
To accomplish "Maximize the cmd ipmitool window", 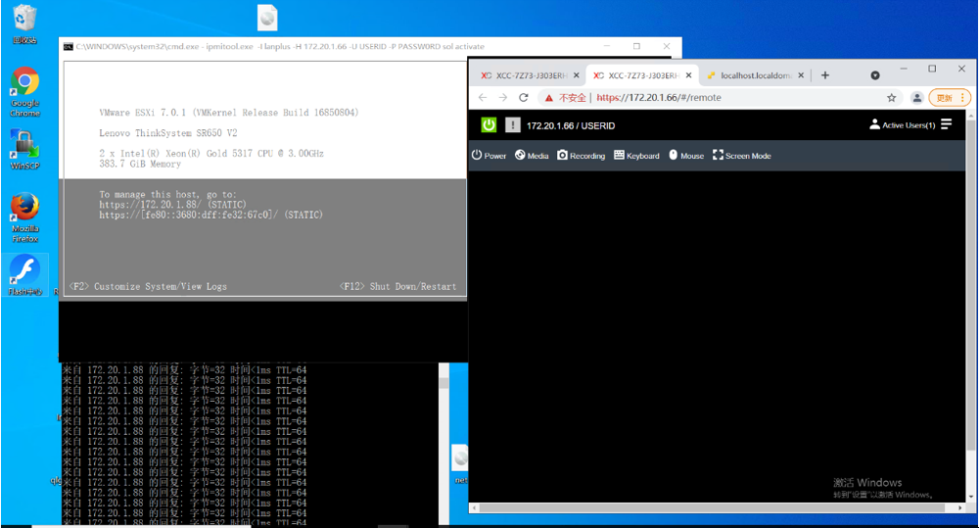I will 636,46.
